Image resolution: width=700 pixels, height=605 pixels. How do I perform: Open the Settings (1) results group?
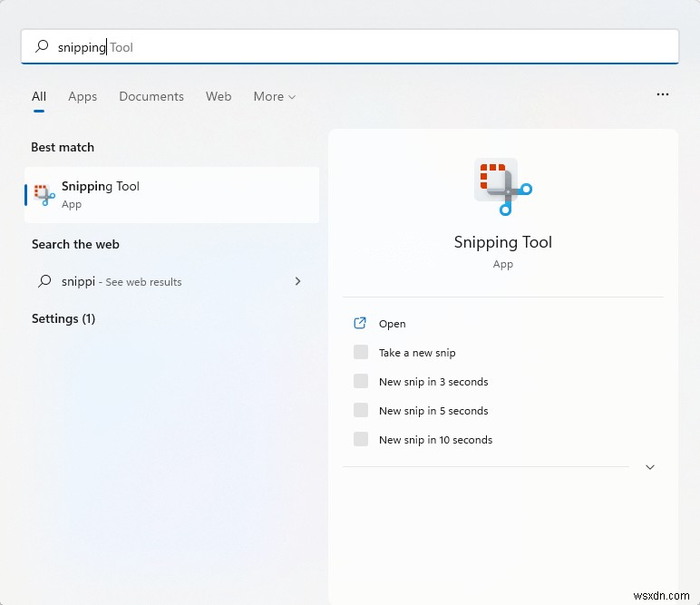coord(63,318)
